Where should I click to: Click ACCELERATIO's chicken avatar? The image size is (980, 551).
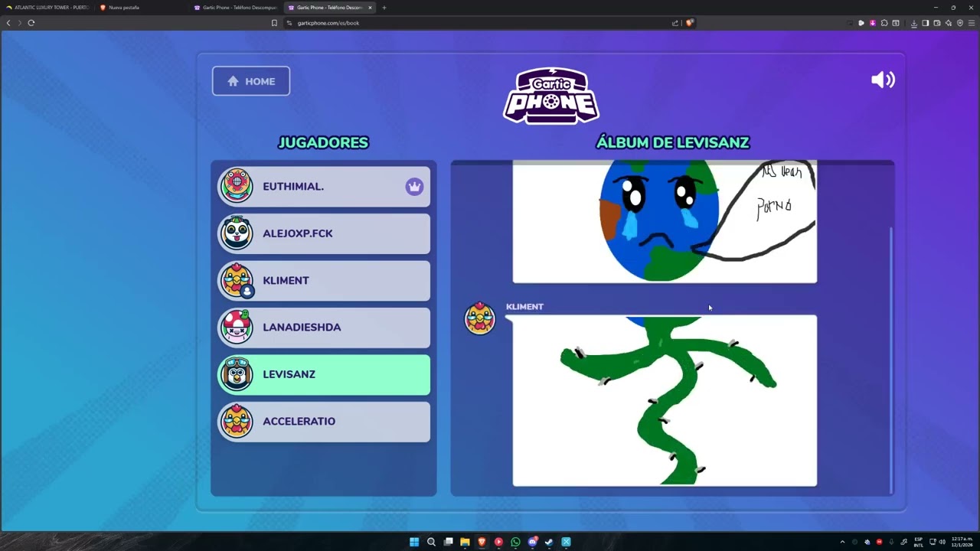237,422
